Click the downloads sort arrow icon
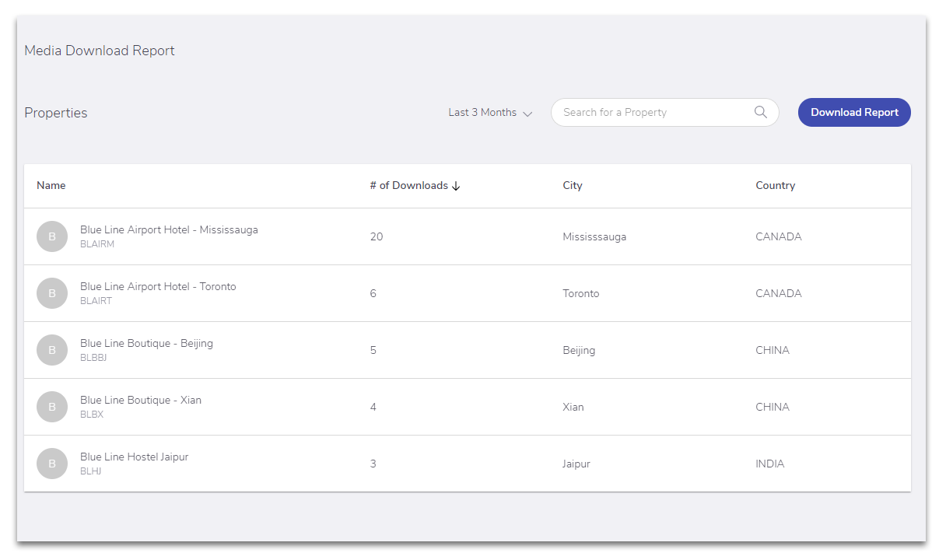The height and width of the screenshot is (560, 946). pyautogui.click(x=456, y=186)
